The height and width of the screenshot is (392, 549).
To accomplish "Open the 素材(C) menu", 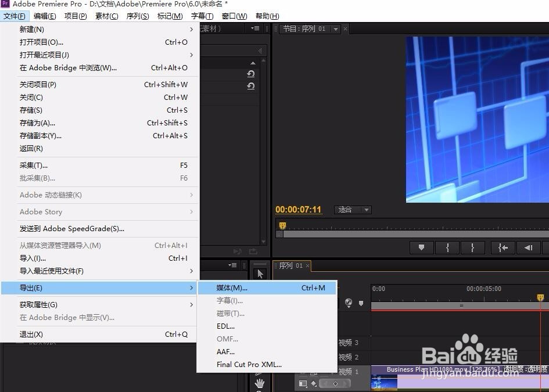I will (107, 16).
